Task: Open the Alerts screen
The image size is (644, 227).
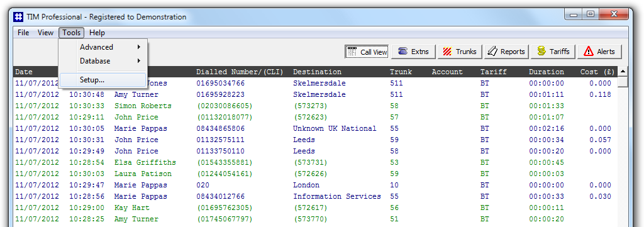Action: tap(599, 52)
